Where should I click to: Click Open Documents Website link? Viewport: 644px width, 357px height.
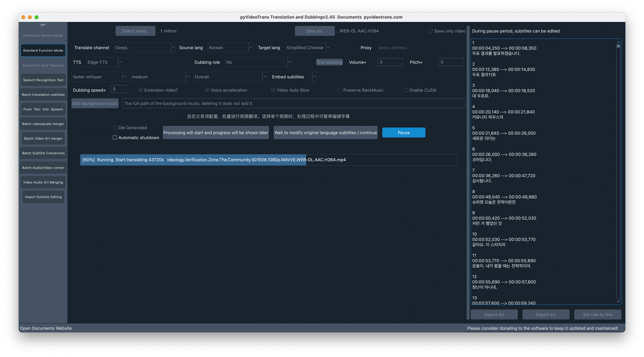click(46, 328)
